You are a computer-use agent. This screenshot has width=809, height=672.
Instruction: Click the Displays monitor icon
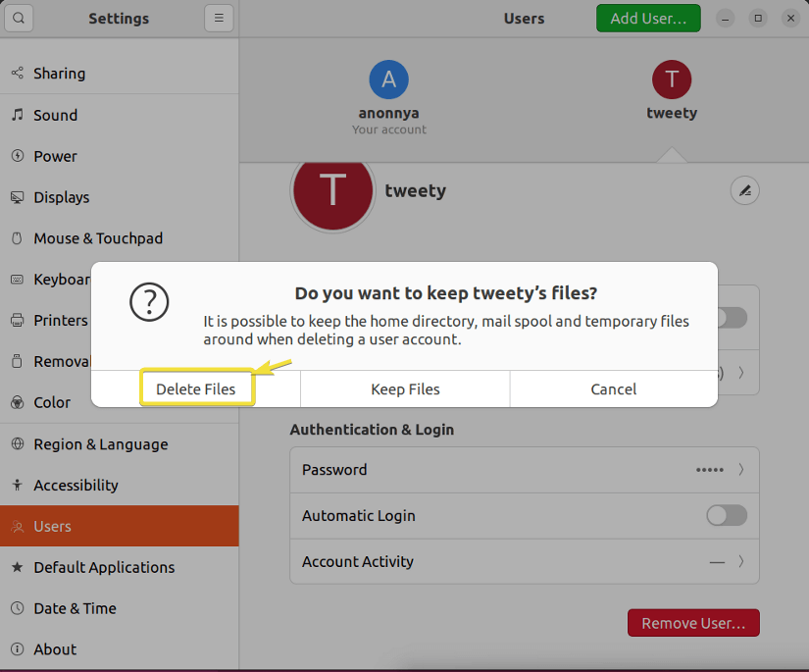(18, 197)
